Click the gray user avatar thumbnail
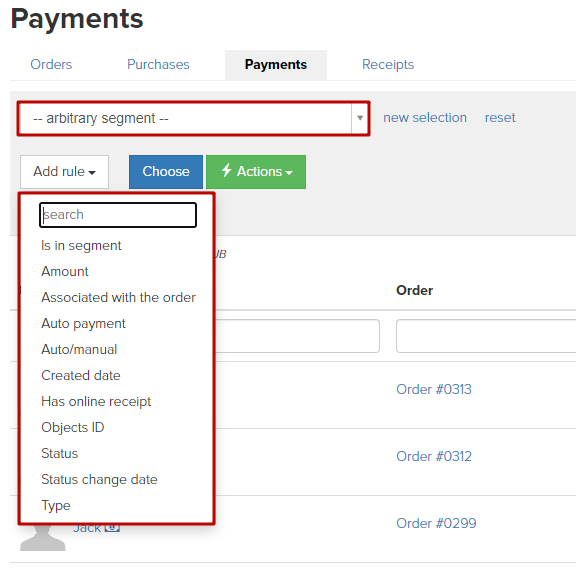This screenshot has height=569, width=576. [x=43, y=537]
